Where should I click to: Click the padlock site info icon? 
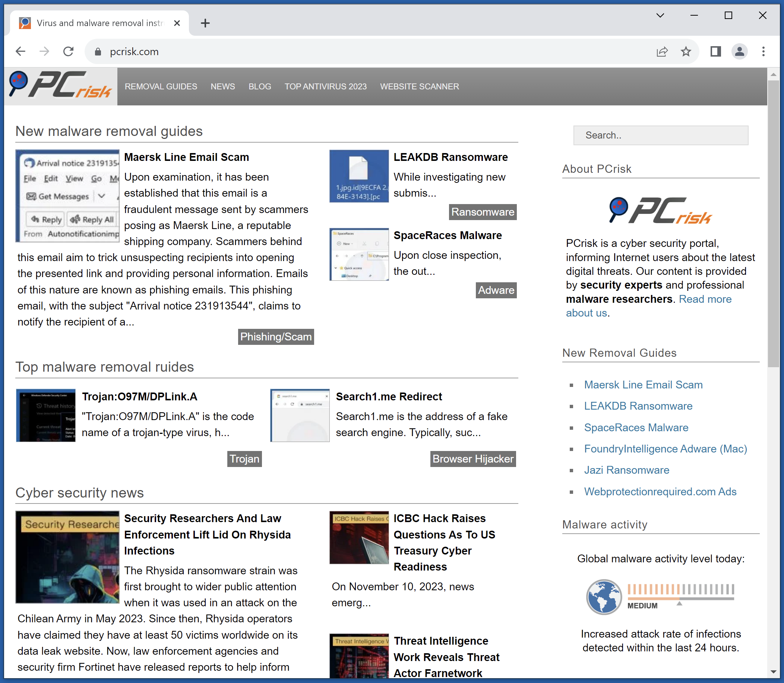click(x=98, y=52)
